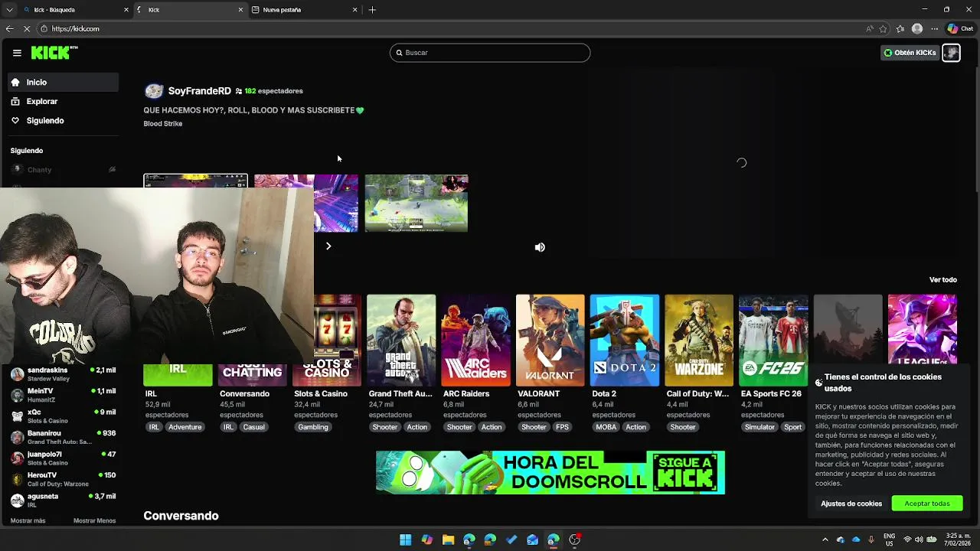Open OBS Studio from taskbar

tap(575, 540)
